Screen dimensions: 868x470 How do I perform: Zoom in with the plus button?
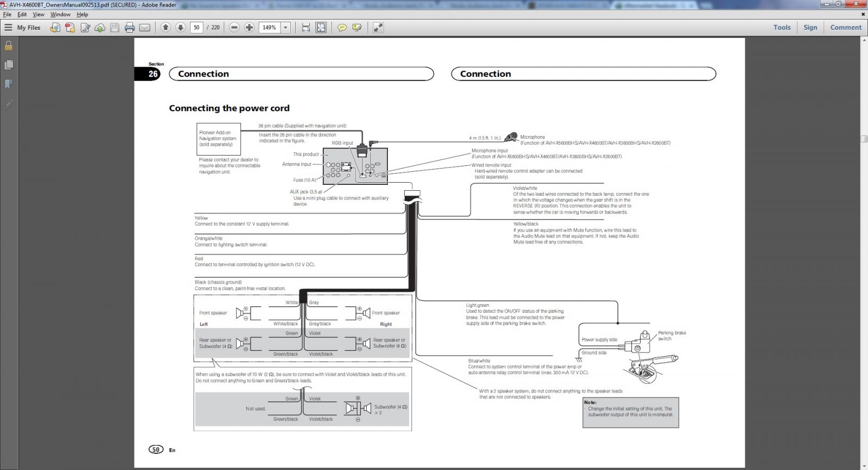(249, 27)
